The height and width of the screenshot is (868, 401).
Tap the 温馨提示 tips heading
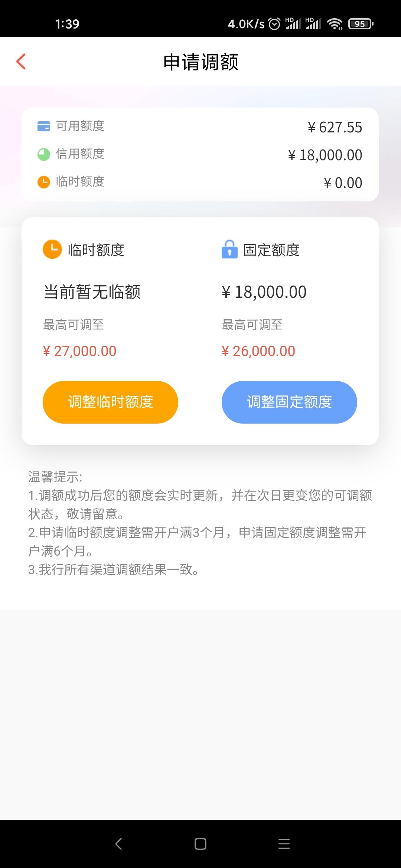[55, 477]
